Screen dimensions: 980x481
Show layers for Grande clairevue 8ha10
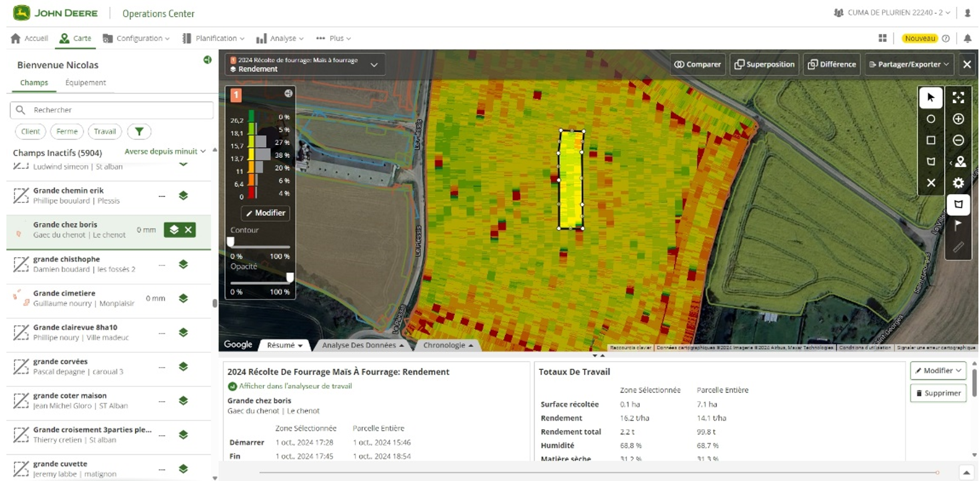(183, 332)
